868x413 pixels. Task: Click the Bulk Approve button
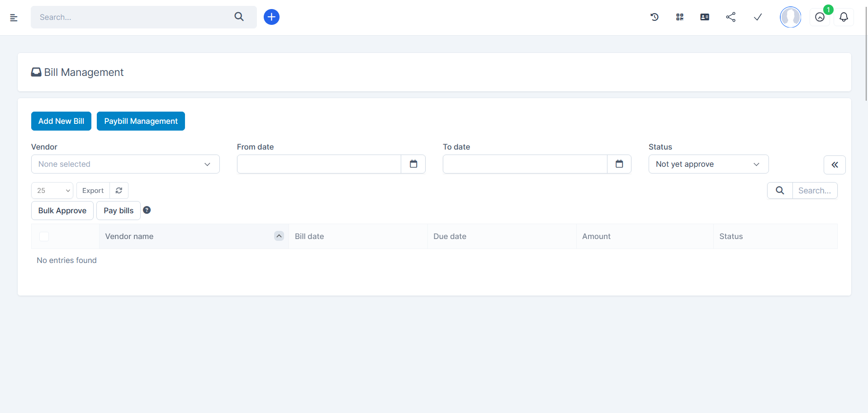pos(62,211)
